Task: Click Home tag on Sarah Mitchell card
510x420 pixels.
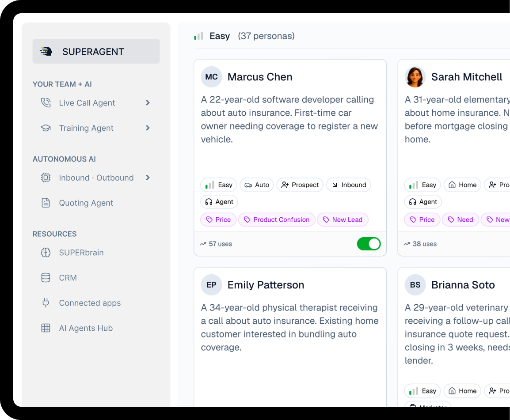Action: [463, 185]
